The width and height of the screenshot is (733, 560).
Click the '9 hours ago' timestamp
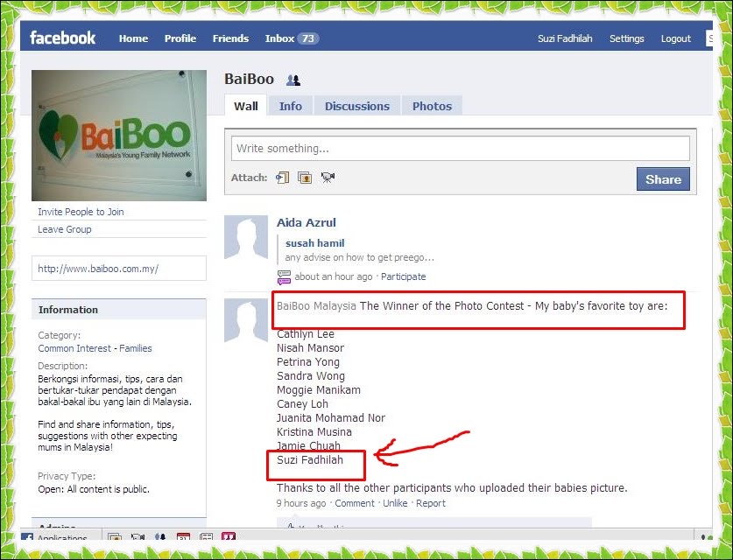click(301, 503)
